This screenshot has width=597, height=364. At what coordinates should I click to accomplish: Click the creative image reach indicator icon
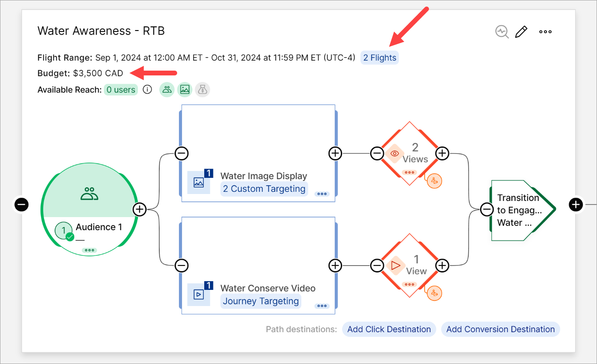pyautogui.click(x=185, y=90)
